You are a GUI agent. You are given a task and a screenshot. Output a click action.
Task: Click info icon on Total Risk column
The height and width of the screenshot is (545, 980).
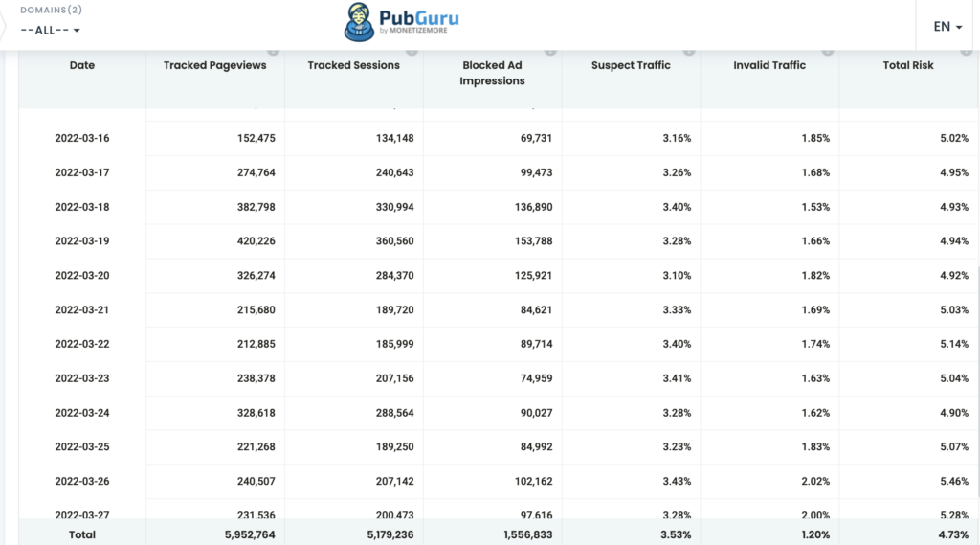click(x=967, y=51)
